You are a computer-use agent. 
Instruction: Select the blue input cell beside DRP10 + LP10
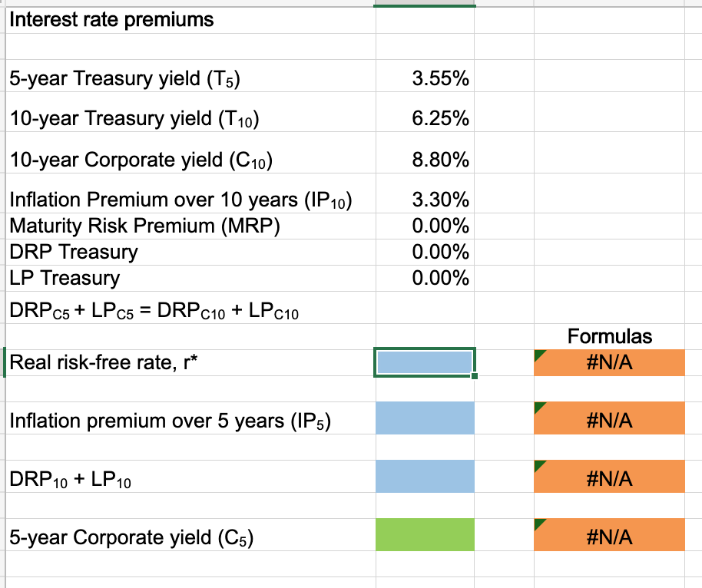coord(424,477)
